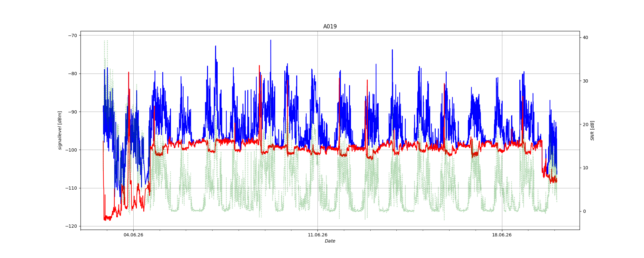This screenshot has height=258, width=644.
Task: Click the "18.06.26" date tick label
Action: [502, 235]
